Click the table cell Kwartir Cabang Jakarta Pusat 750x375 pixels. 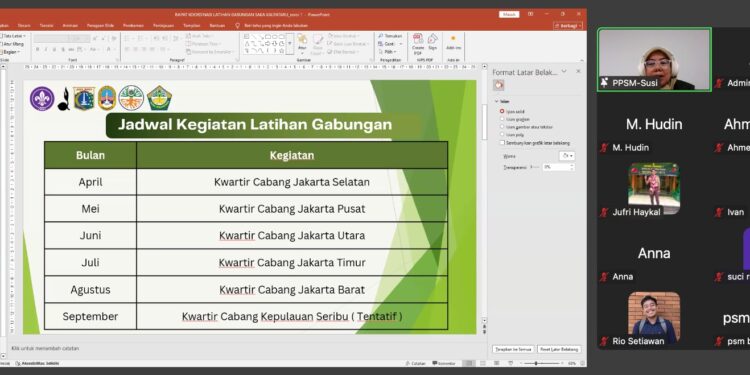292,209
